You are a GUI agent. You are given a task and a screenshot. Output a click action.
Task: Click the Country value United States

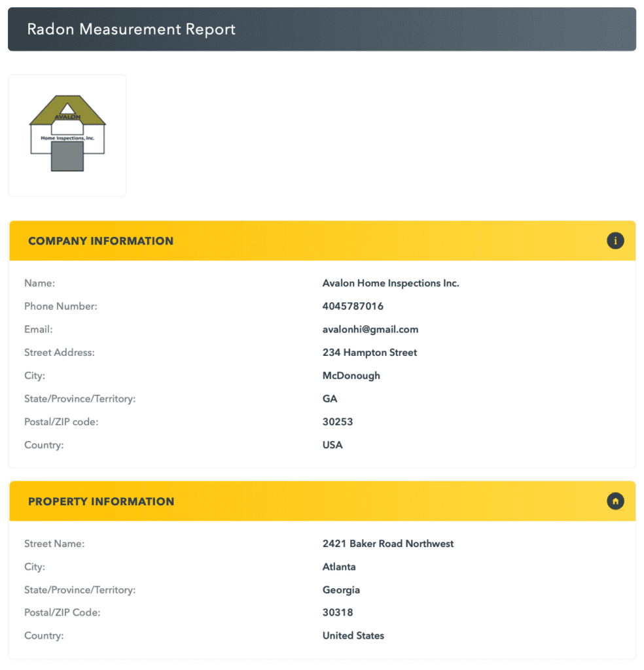tap(353, 635)
